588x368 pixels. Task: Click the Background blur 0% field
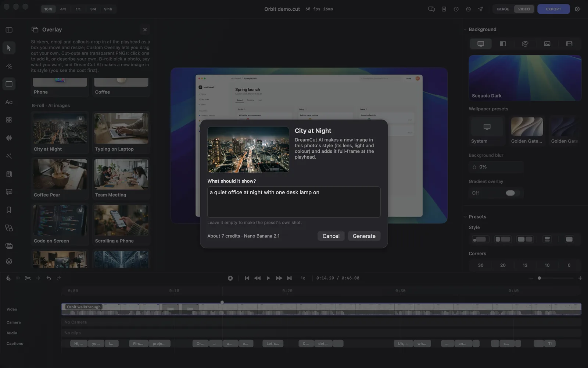pyautogui.click(x=496, y=167)
